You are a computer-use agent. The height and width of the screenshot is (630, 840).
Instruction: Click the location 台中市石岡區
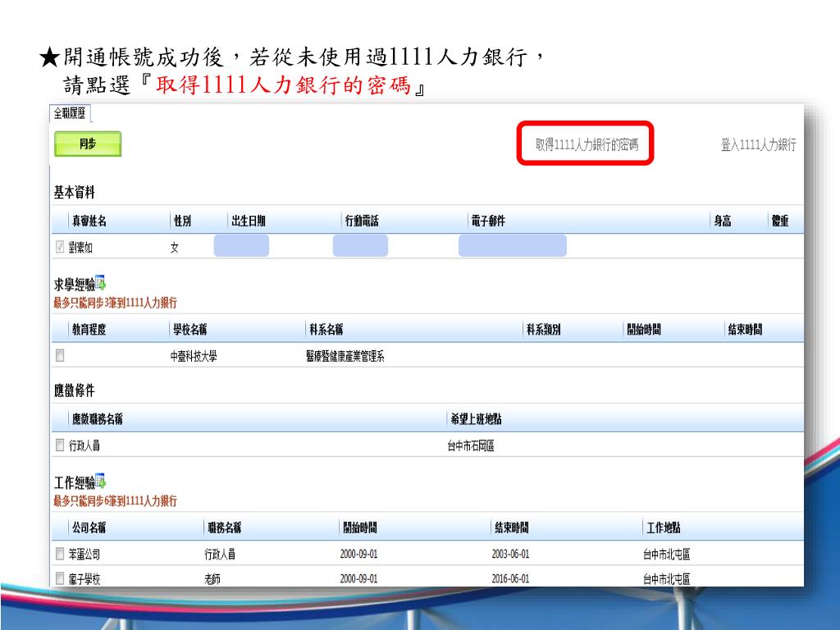pyautogui.click(x=471, y=445)
